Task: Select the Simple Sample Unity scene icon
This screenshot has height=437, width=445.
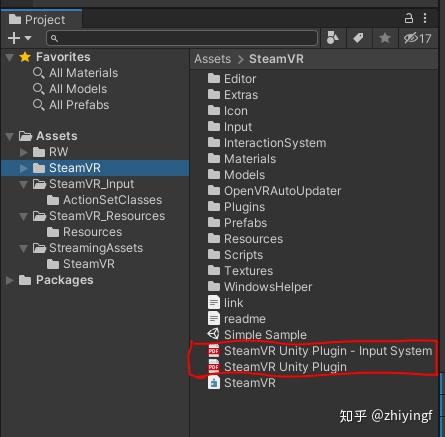Action: (x=213, y=334)
